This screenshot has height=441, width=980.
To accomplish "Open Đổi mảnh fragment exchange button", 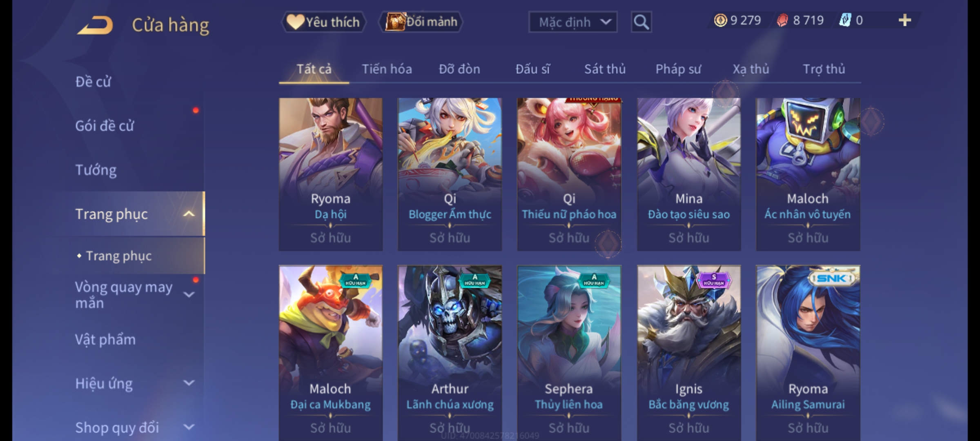I will [421, 22].
